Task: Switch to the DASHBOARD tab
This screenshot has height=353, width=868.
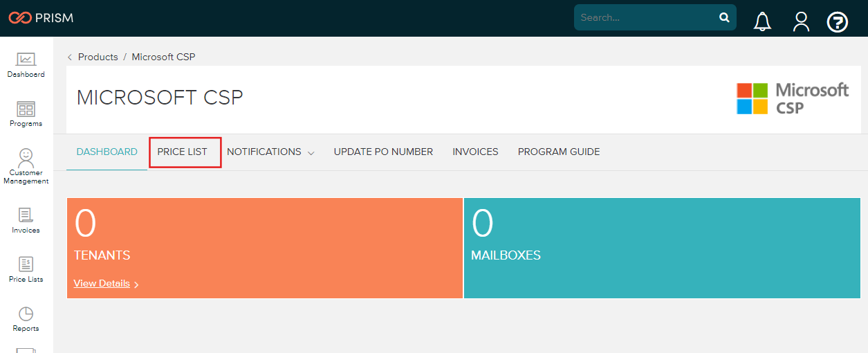Action: 107,152
